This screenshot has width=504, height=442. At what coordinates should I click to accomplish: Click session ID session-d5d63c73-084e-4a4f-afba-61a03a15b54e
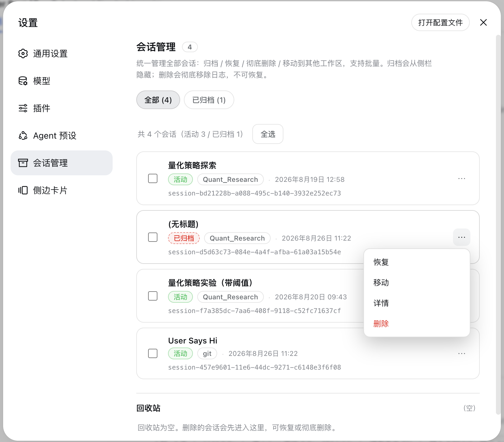tap(254, 252)
